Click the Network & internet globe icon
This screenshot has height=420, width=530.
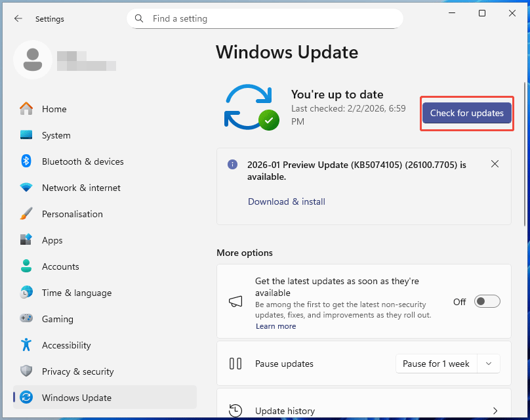(x=26, y=188)
